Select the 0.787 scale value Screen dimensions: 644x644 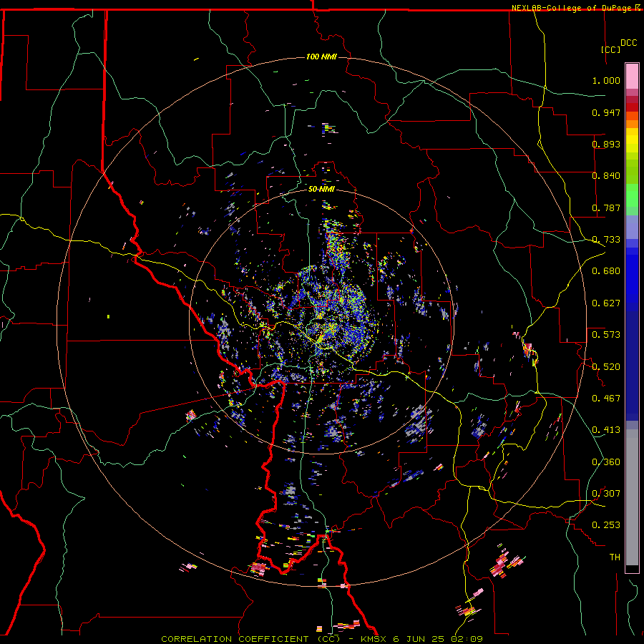click(606, 208)
